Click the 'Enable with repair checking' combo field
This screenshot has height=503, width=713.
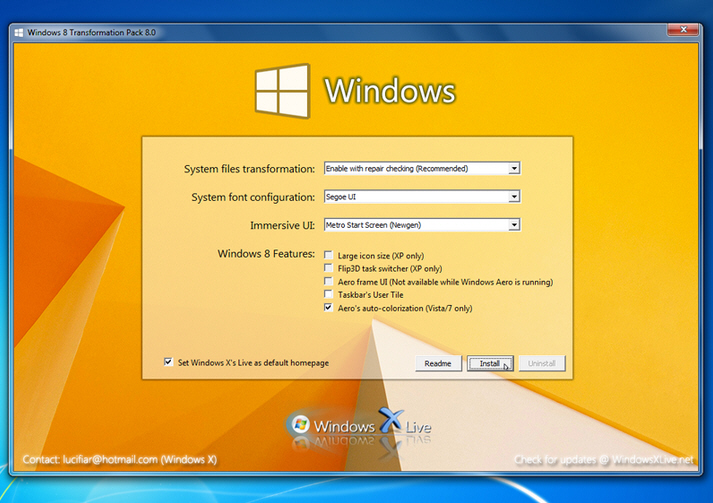(x=422, y=169)
